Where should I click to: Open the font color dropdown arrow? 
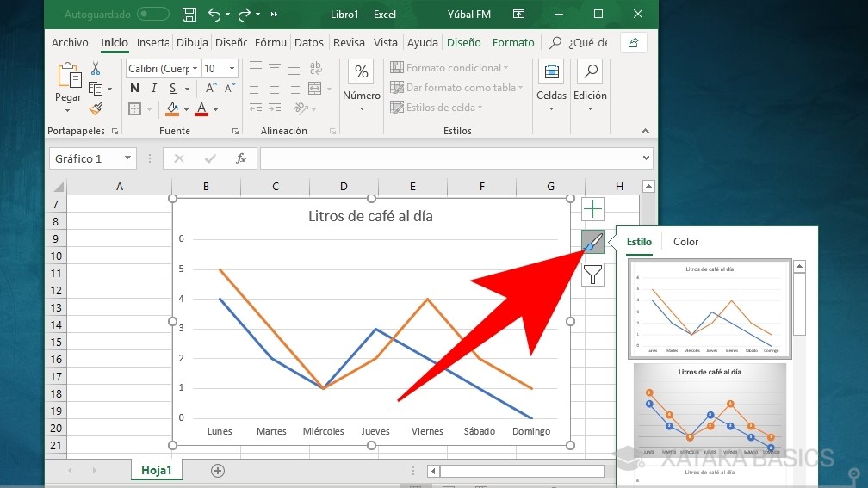pos(215,109)
